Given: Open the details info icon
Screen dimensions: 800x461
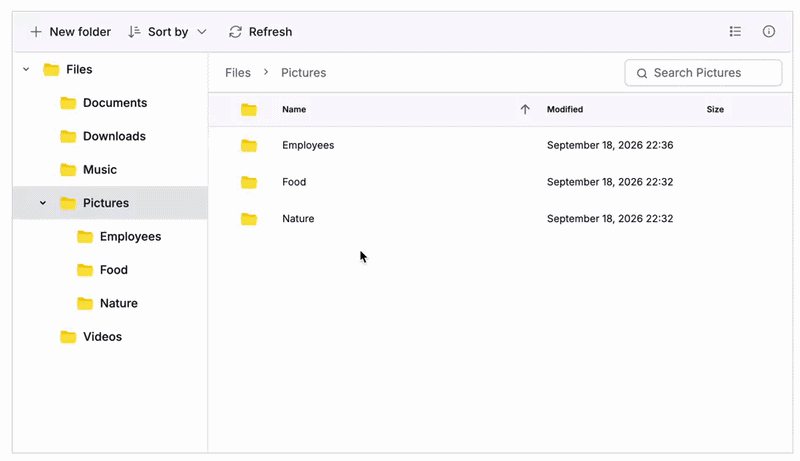Looking at the screenshot, I should coord(769,32).
